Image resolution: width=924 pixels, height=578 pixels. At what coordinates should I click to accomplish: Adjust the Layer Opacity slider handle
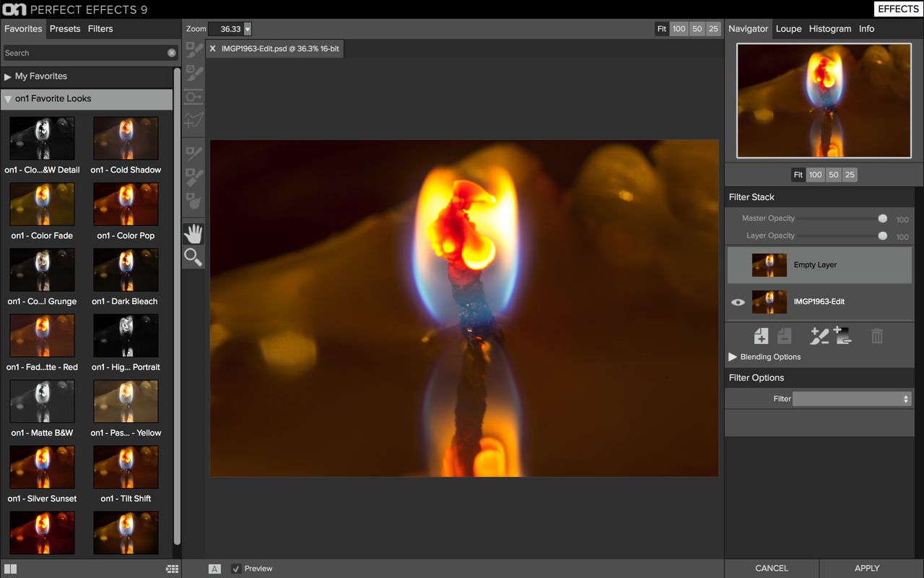point(882,236)
